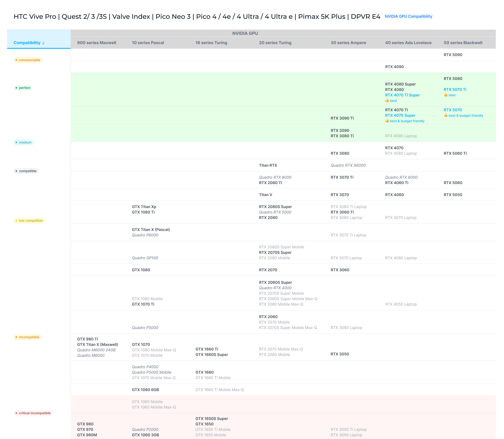Screen dimensions: 504x439
Task: Select the Quadro P5000 entry
Action: point(145,328)
